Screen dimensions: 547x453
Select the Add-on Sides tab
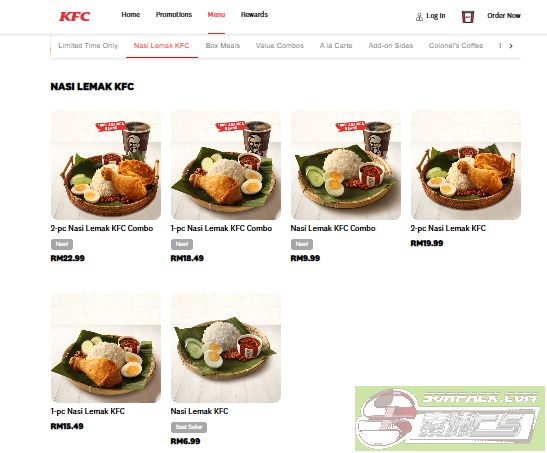[x=391, y=46]
